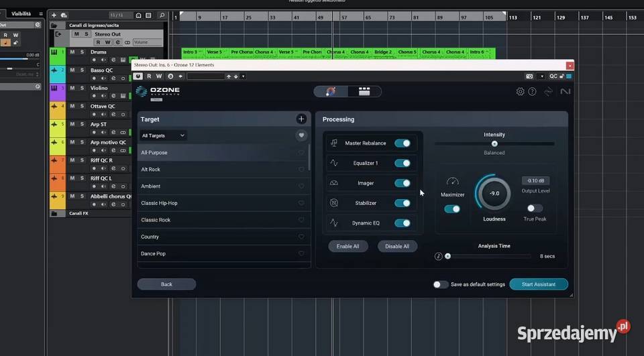This screenshot has height=356, width=644.
Task: Open track search magnifier icon
Action: 162,15
